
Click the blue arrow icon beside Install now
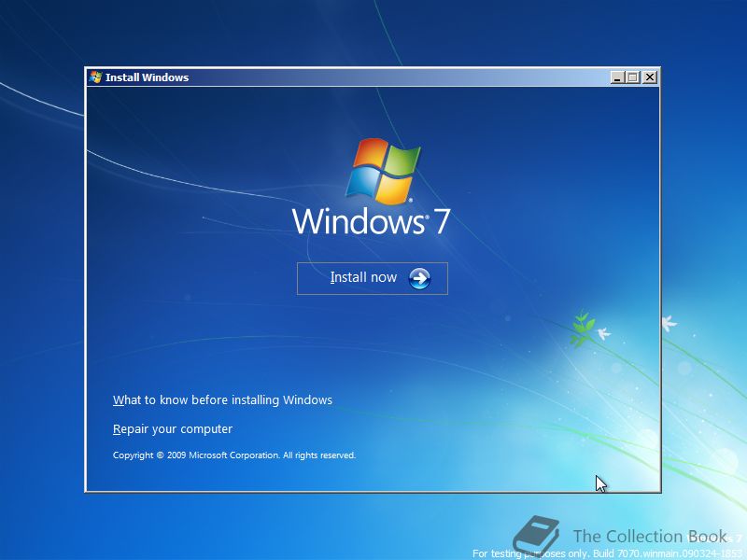click(419, 278)
